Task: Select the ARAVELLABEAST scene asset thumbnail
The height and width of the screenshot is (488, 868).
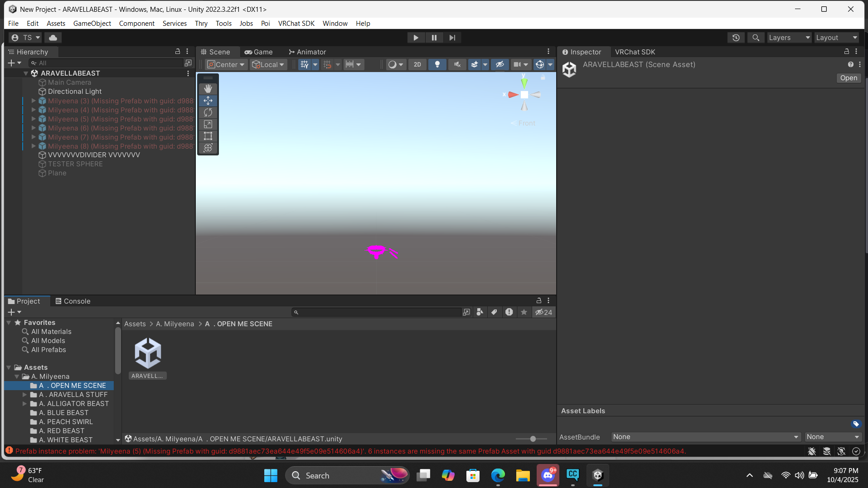Action: (x=148, y=353)
